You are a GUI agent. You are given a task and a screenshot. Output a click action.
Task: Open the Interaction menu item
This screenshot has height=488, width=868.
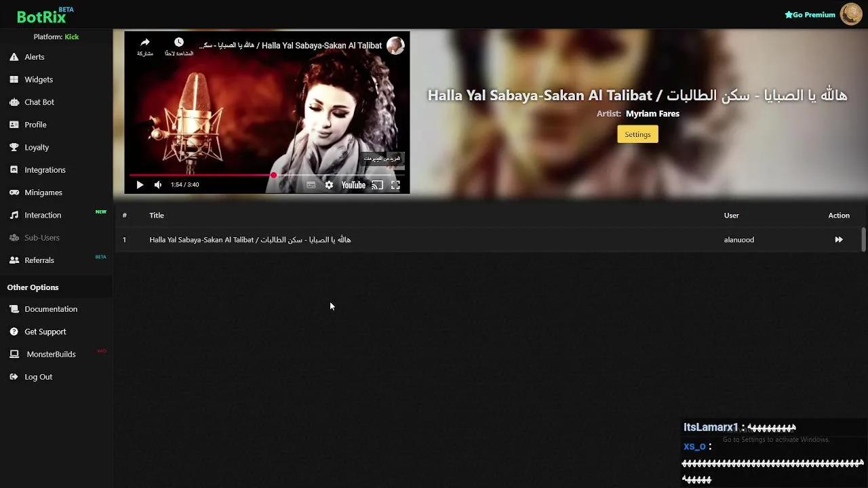(x=43, y=215)
